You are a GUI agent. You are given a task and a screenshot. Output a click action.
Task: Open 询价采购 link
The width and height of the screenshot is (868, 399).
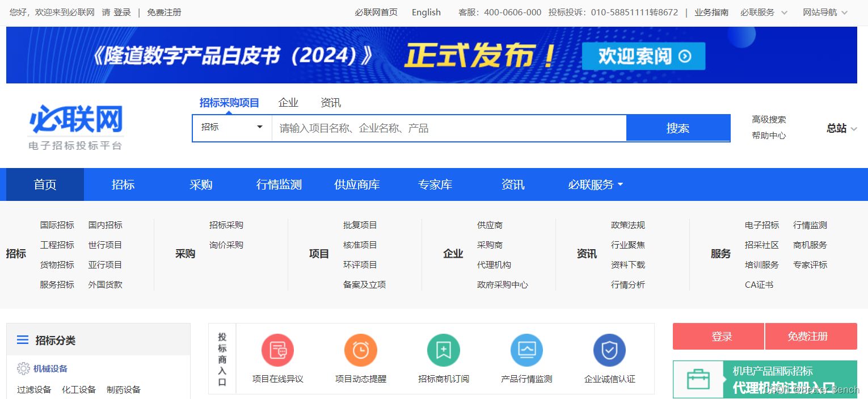coord(226,245)
